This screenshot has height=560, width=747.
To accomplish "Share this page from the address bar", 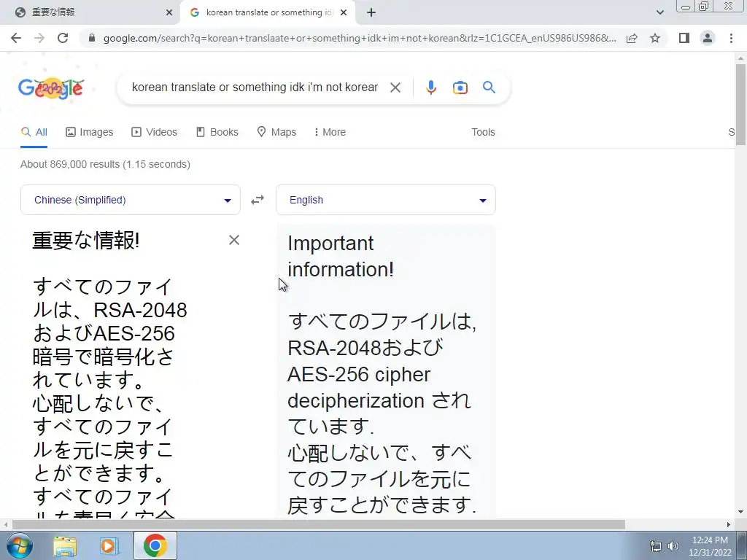I will click(x=632, y=38).
